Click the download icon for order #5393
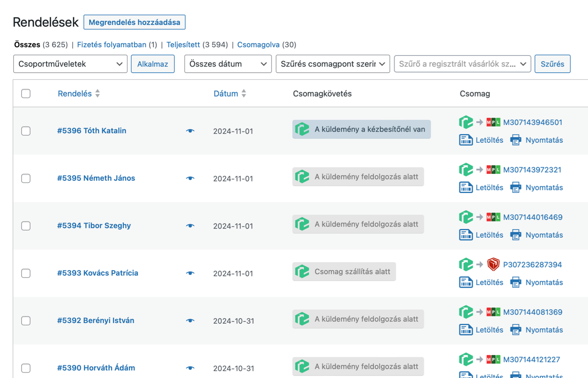Viewport: 588px width, 378px height. click(x=466, y=282)
